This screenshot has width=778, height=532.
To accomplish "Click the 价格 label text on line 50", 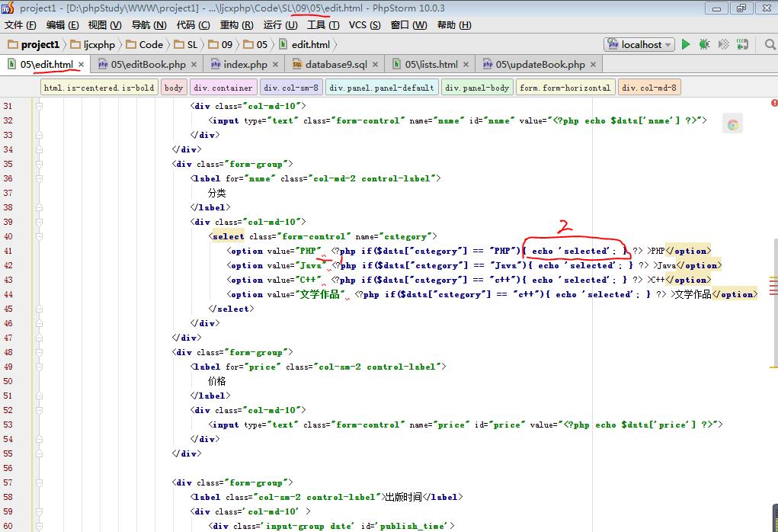I will pos(217,381).
